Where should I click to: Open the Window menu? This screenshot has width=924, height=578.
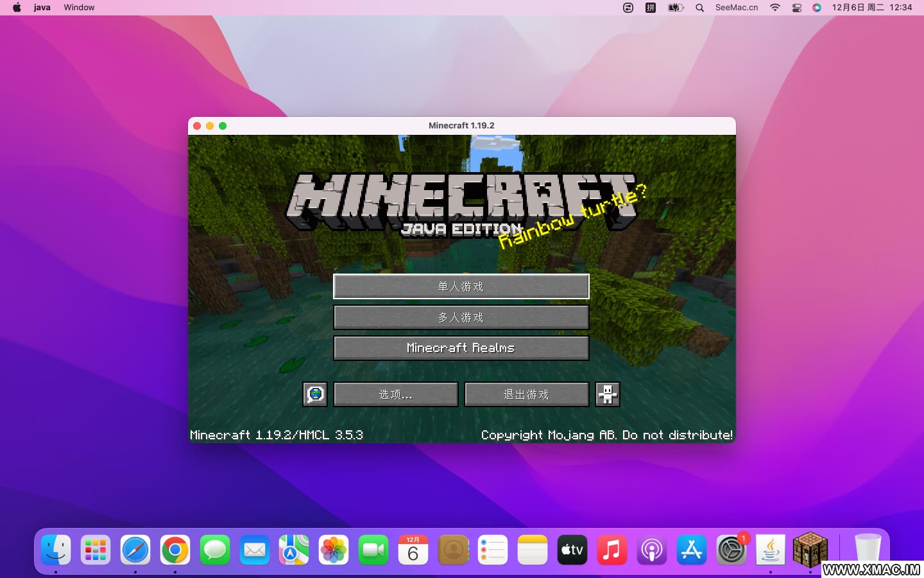(x=79, y=8)
